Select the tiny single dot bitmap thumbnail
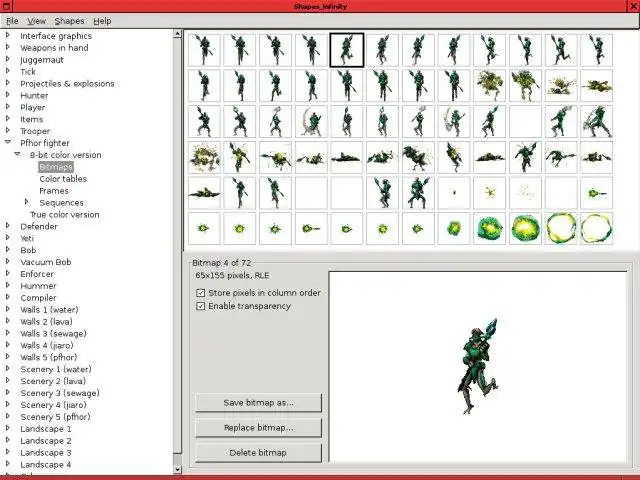This screenshot has height=480, width=640. tap(454, 193)
